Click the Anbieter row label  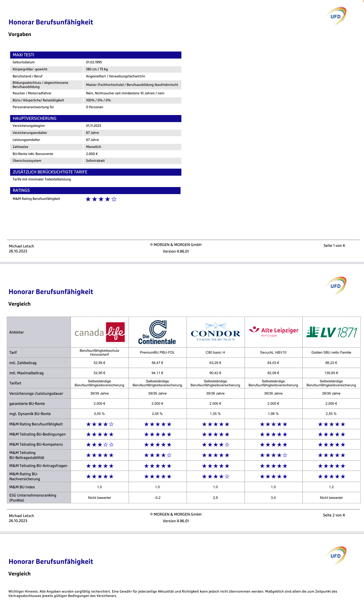pos(17,332)
